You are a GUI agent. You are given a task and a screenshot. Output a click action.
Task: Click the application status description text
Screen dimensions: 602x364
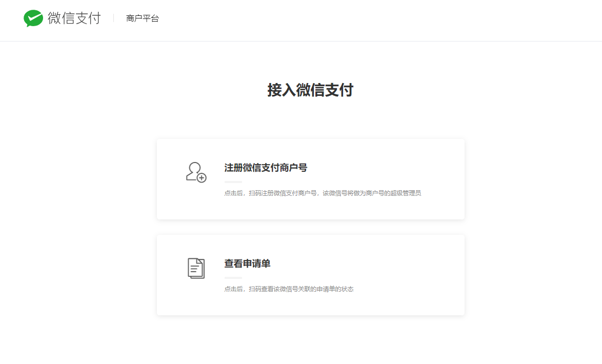click(x=290, y=289)
